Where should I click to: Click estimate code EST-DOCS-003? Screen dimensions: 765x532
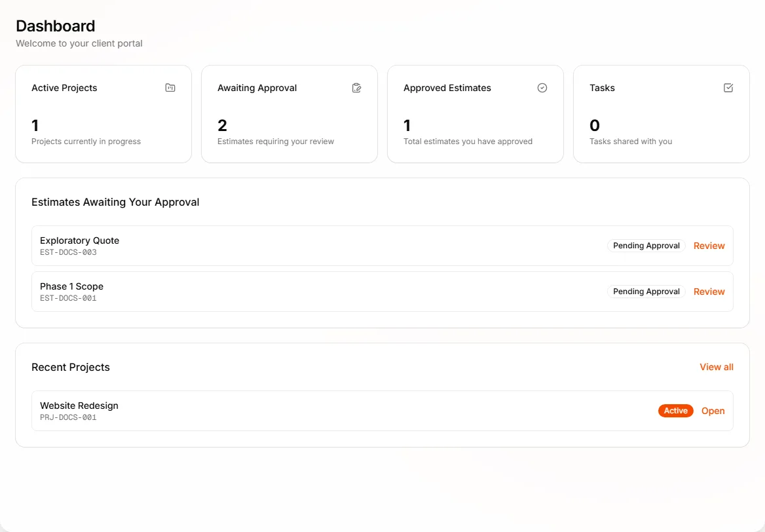[68, 252]
